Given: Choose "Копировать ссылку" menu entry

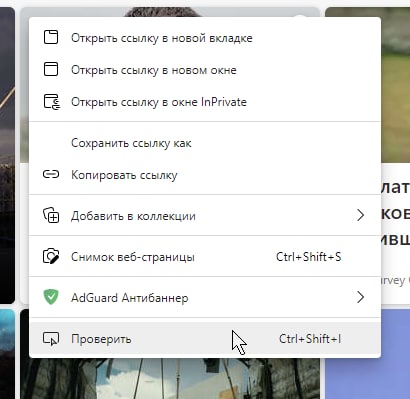Looking at the screenshot, I should point(205,175).
